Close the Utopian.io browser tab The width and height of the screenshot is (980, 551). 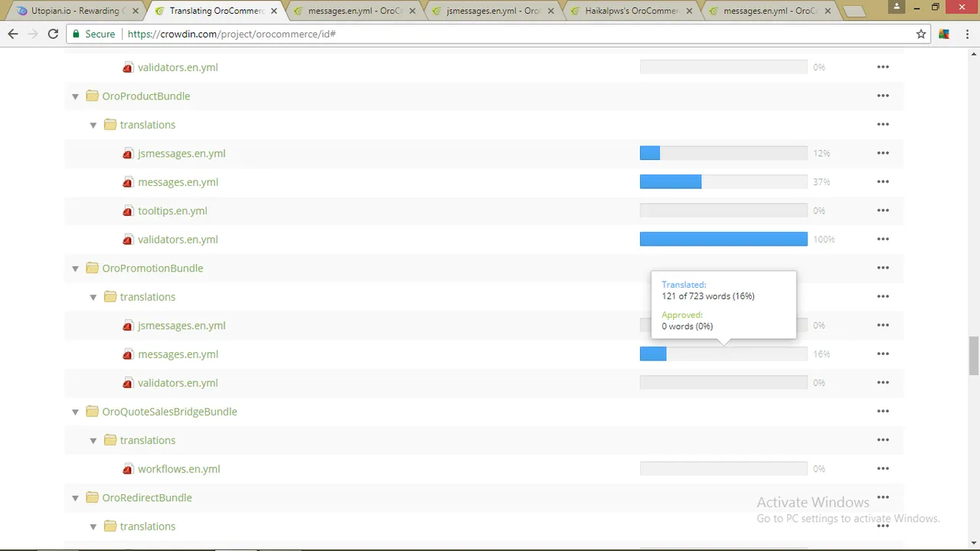click(135, 11)
